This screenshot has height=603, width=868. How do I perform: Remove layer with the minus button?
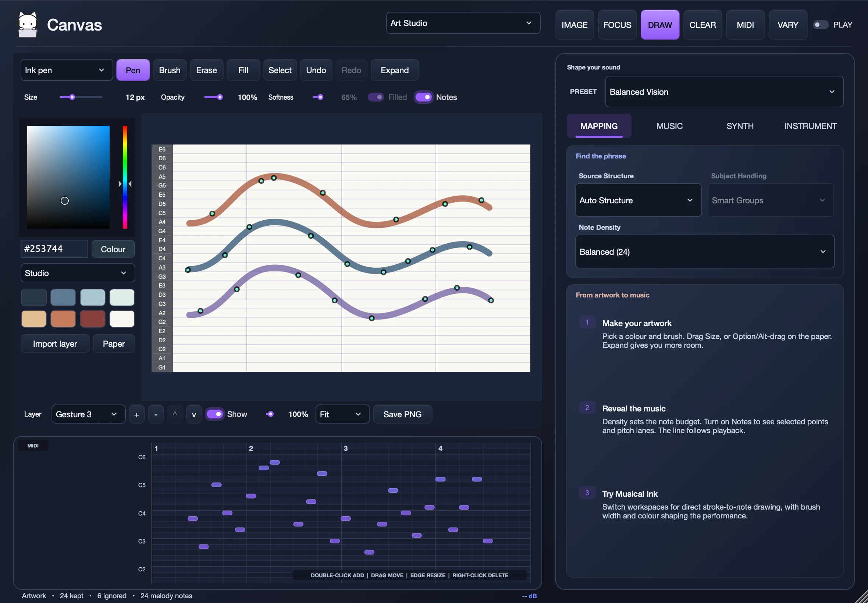click(156, 414)
